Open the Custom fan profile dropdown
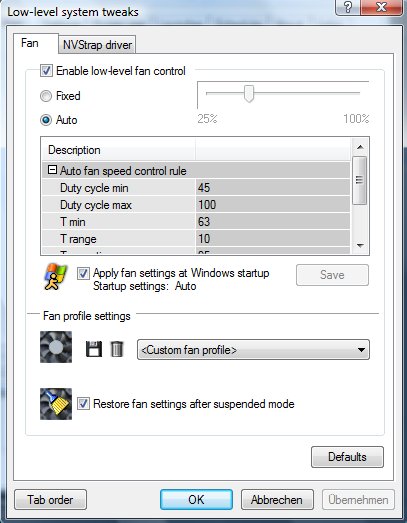 pos(253,350)
